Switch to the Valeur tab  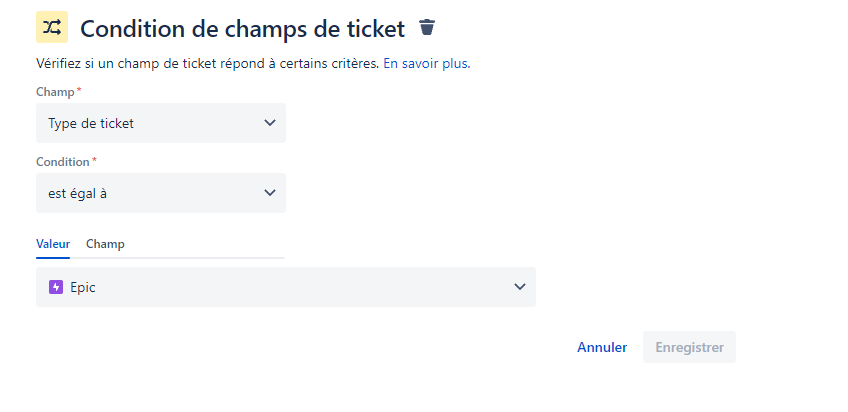(53, 244)
